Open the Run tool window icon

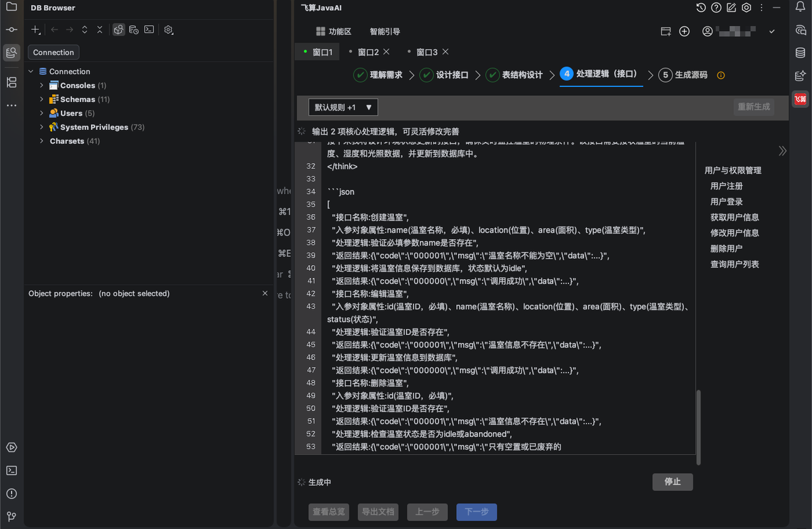click(11, 447)
